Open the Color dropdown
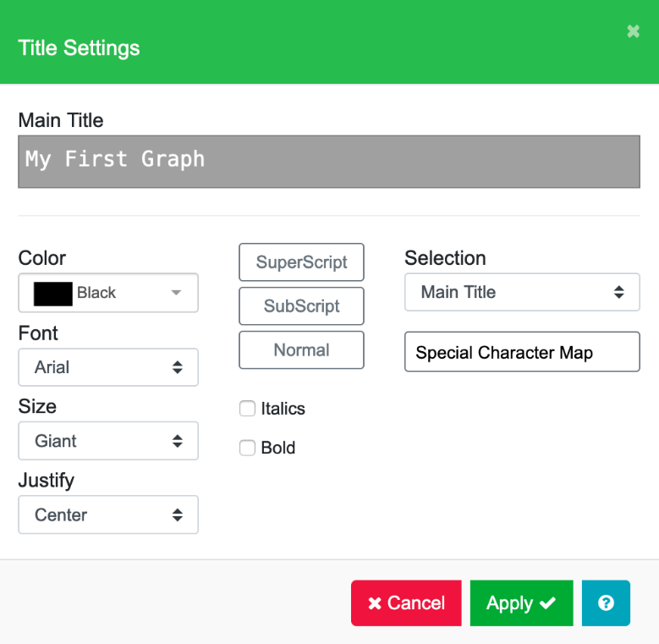Image resolution: width=659 pixels, height=644 pixels. coord(108,293)
